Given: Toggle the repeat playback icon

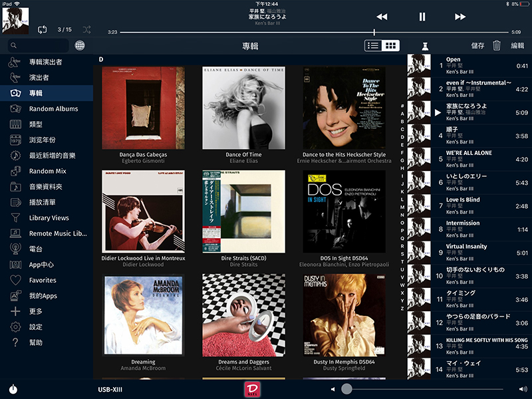Looking at the screenshot, I should (x=43, y=29).
